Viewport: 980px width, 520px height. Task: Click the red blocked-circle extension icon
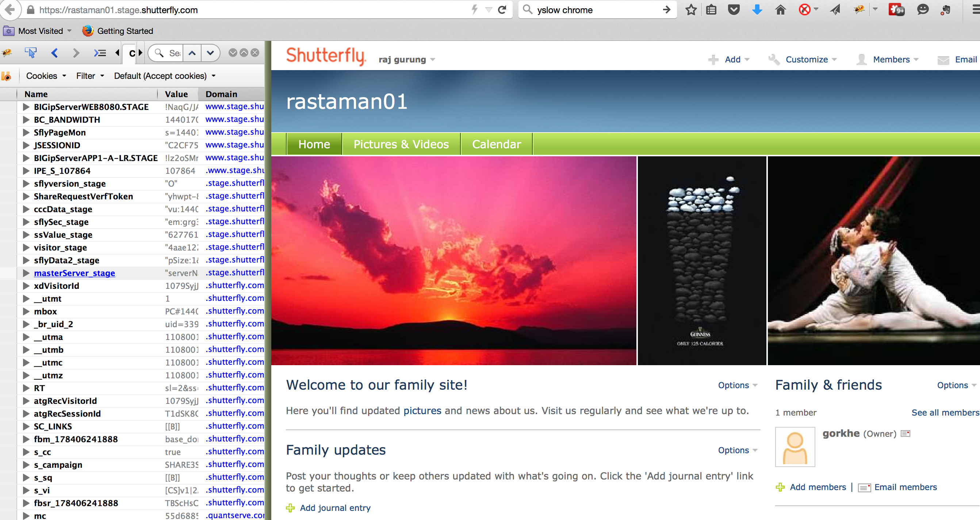(804, 10)
